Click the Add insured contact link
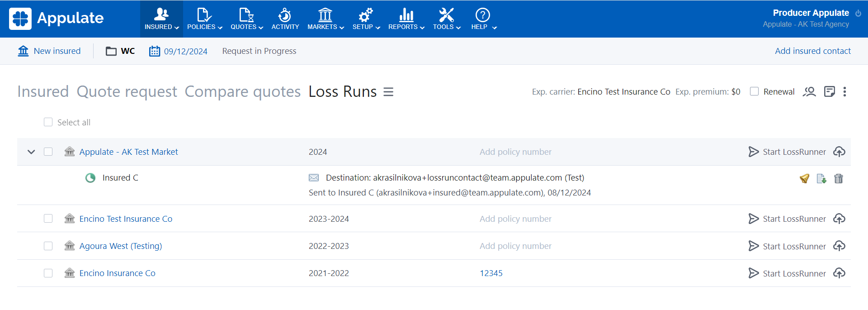 pyautogui.click(x=812, y=51)
